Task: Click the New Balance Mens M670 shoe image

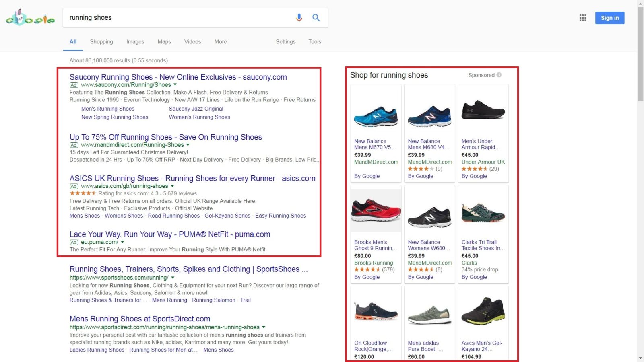Action: click(376, 116)
